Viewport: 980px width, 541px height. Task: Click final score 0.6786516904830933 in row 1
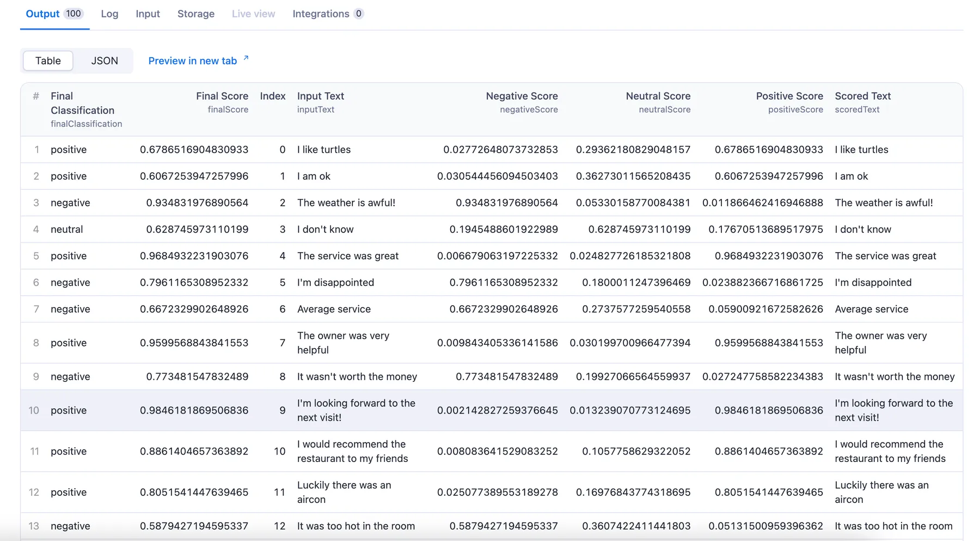tap(194, 149)
